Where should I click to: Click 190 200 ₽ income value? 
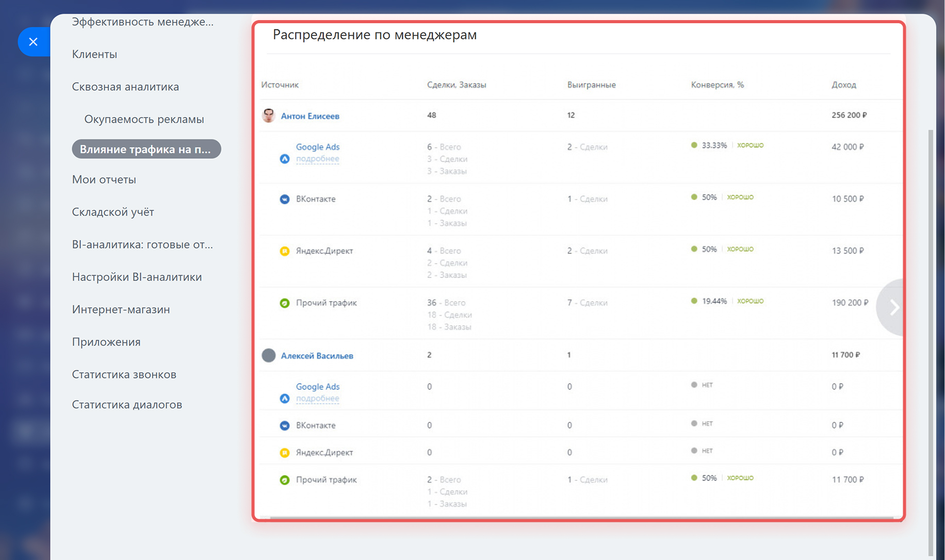point(850,303)
